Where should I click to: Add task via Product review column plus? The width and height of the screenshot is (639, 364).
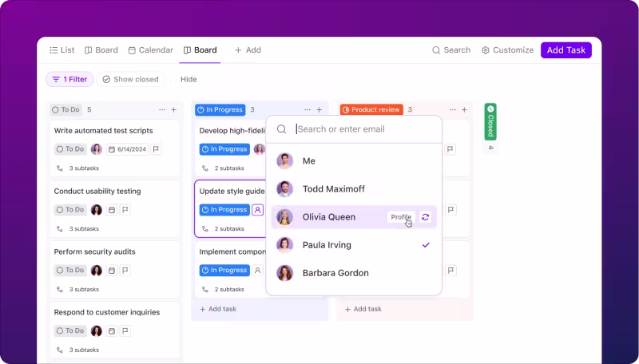pos(464,110)
